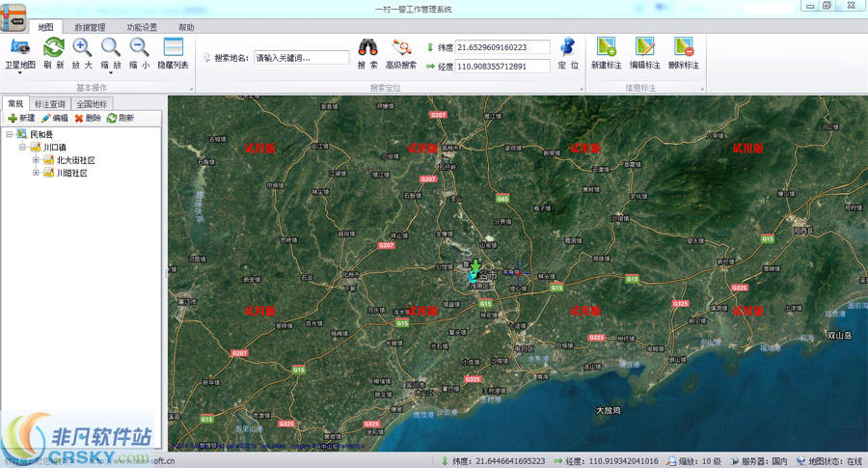Open the 标注查询 side panel tab
Screen dimensions: 868x468
pyautogui.click(x=50, y=104)
